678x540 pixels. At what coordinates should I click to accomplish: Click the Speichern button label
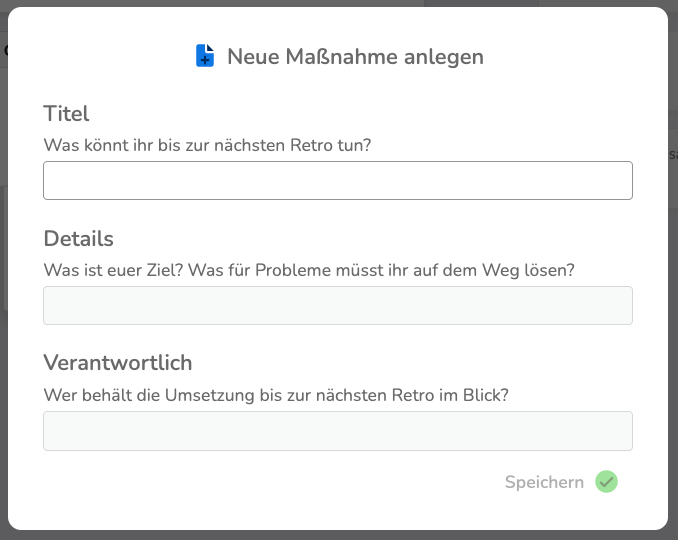[544, 482]
